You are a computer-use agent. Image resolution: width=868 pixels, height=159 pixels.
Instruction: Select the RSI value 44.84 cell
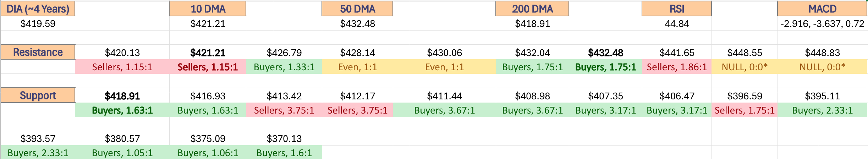tap(677, 24)
